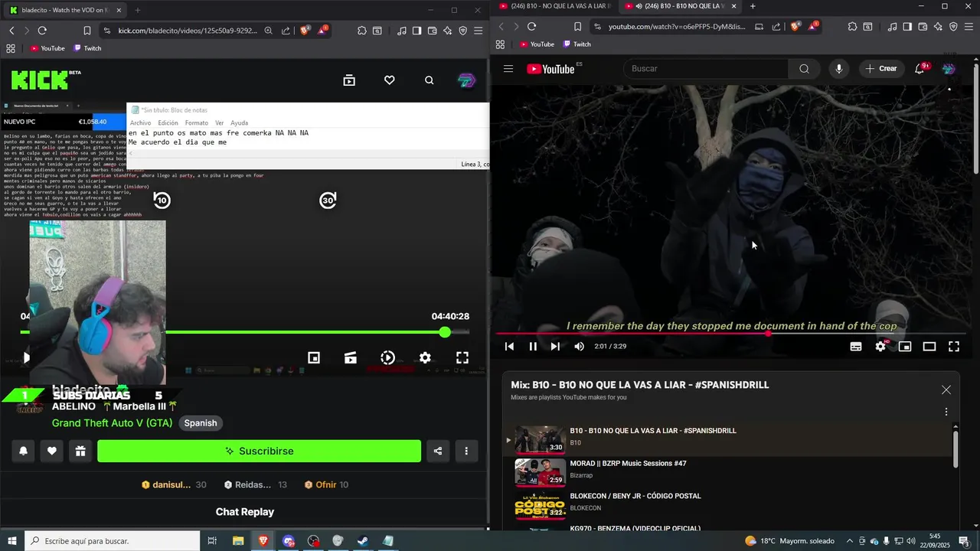Viewport: 980px width, 551px height.
Task: Toggle YouTube theater mode
Action: (x=929, y=347)
